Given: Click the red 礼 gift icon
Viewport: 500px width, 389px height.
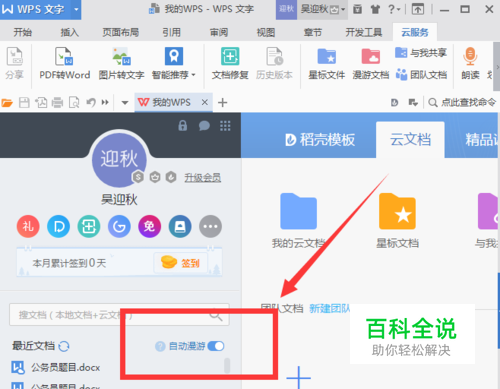Looking at the screenshot, I should 28,226.
